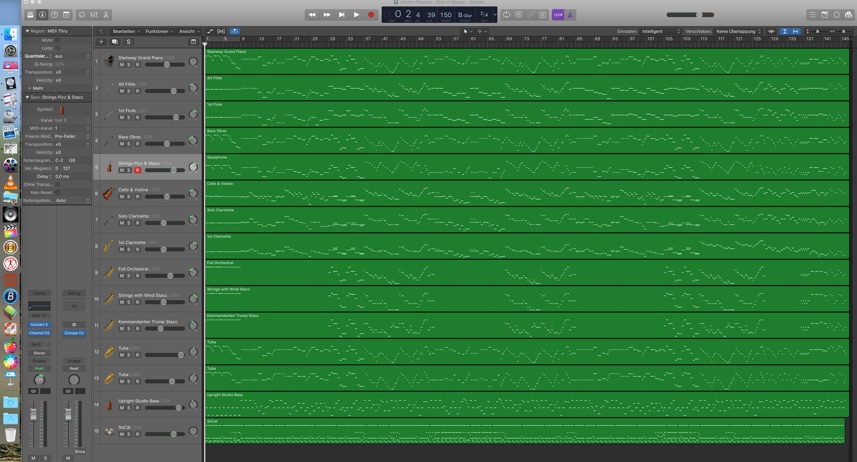Open the Trash in the Dock
The image size is (857, 462).
click(10, 435)
